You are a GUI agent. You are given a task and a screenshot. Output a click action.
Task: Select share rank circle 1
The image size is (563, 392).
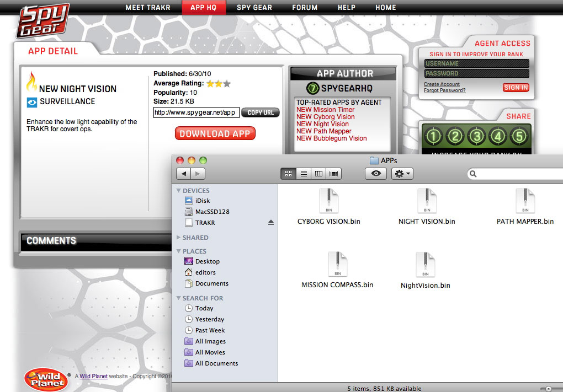click(x=433, y=136)
